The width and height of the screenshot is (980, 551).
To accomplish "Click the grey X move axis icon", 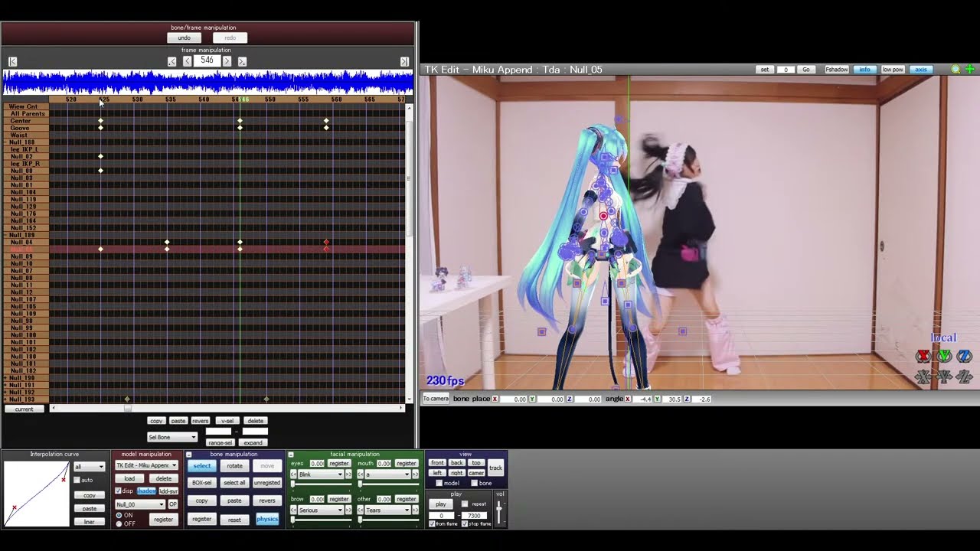I will coord(923,377).
